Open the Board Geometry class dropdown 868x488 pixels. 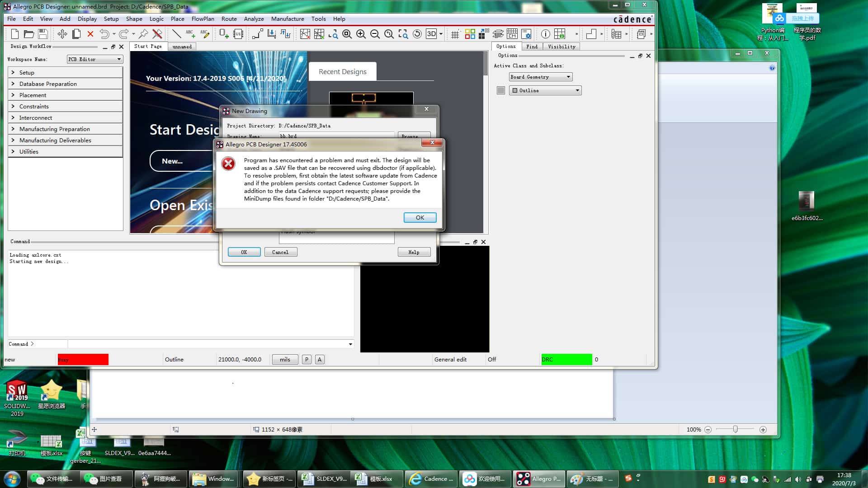click(541, 77)
